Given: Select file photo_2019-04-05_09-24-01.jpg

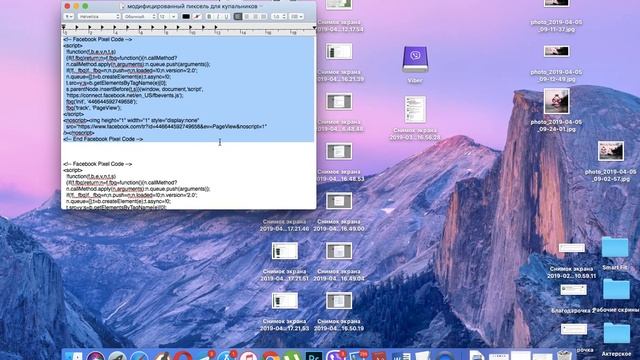Looking at the screenshot, I should 556,101.
